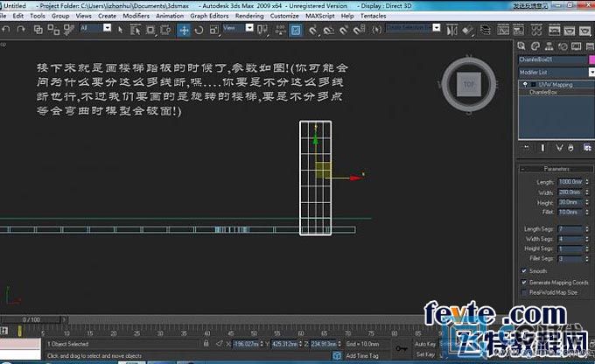Activate the Select and Move tool
Screen dimensions: 595x364
(x=184, y=30)
